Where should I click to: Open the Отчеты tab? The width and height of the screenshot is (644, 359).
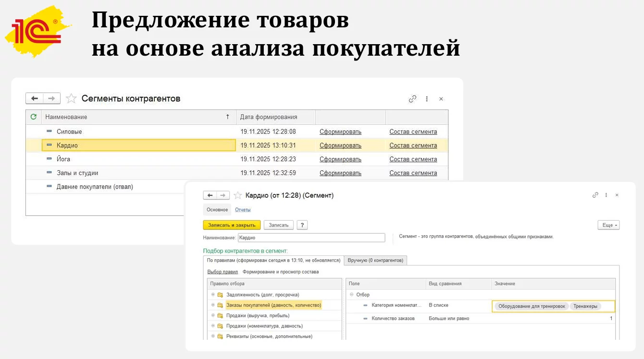point(243,210)
